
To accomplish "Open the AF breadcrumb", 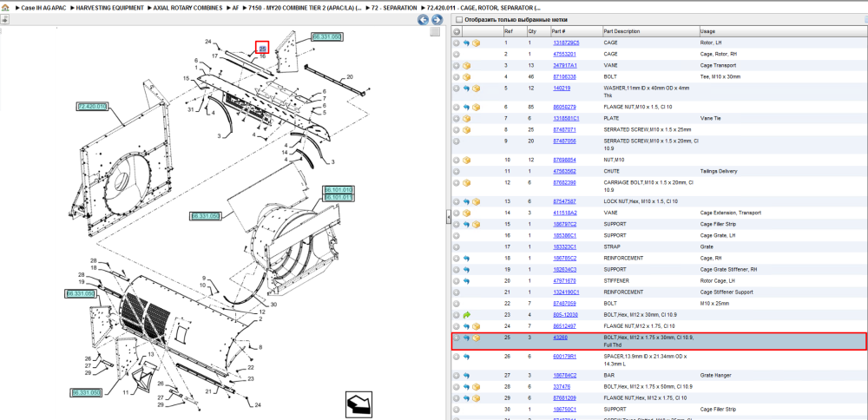I will [236, 9].
